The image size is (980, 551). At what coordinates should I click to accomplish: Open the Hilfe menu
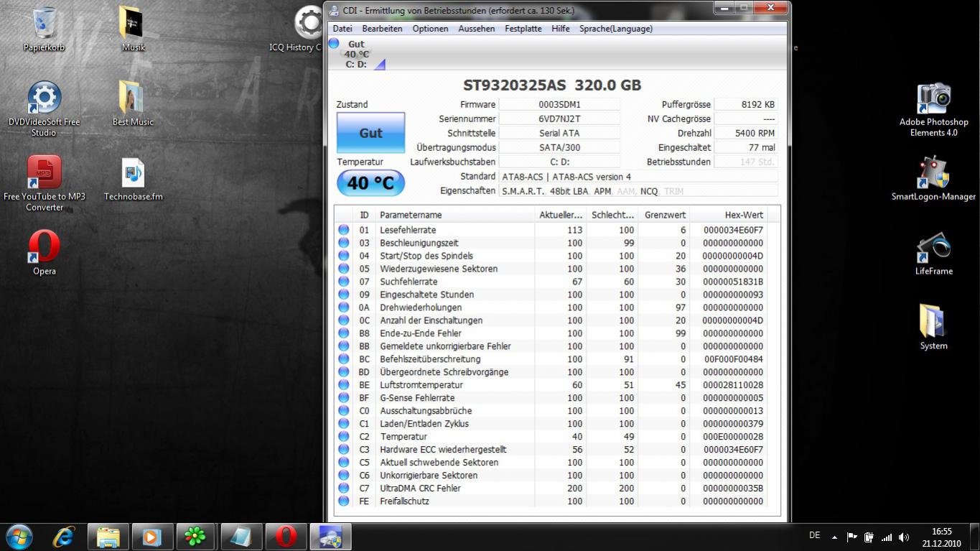(561, 29)
